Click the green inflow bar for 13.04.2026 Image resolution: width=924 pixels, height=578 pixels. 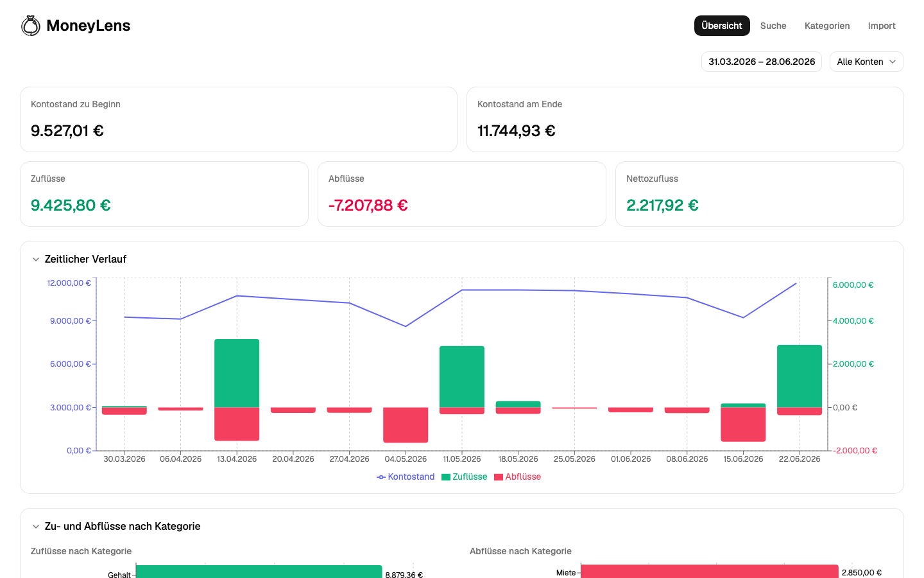237,373
